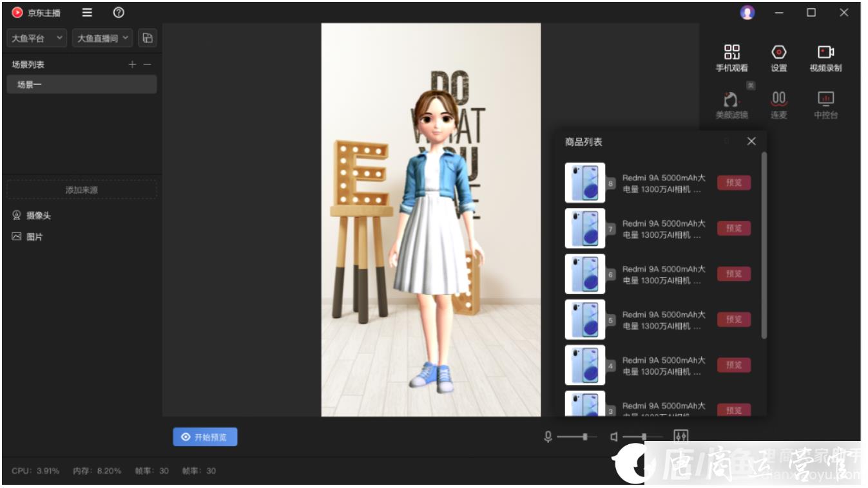Open the hamburger menu in title bar
Viewport: 868px width, 488px height.
point(87,13)
